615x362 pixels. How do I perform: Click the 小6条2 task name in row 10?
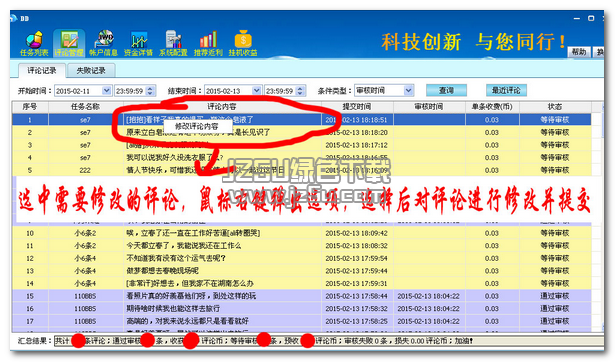coord(85,233)
